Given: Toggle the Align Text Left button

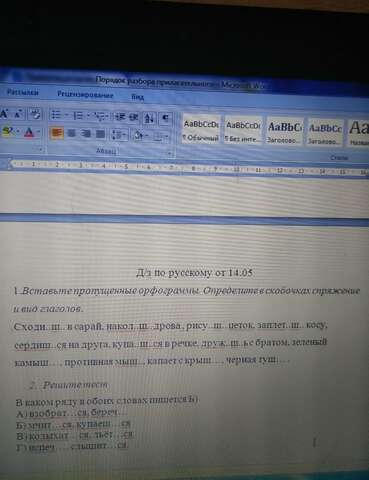Looking at the screenshot, I should pos(56,133).
